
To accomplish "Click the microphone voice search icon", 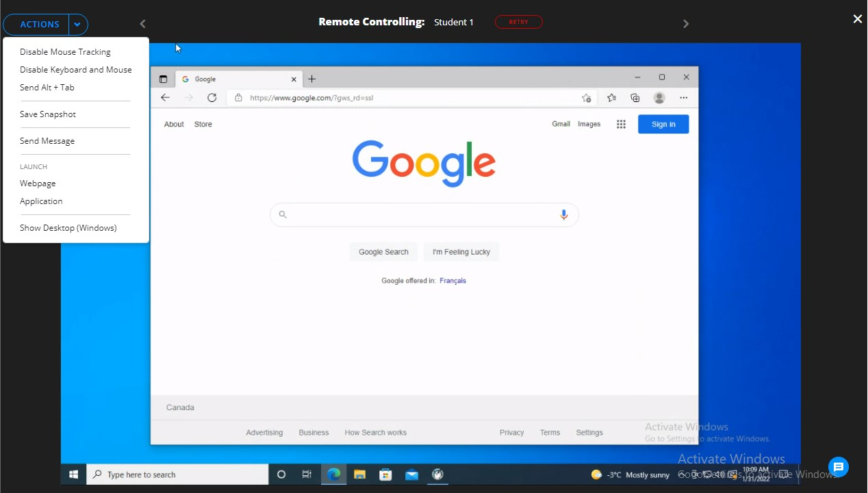I will [x=563, y=214].
